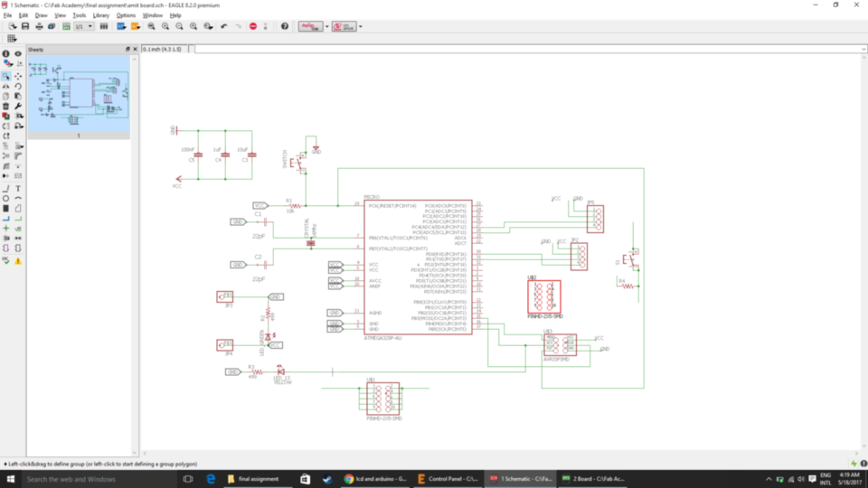
Task: Open the Display layers tool
Action: click(6, 64)
